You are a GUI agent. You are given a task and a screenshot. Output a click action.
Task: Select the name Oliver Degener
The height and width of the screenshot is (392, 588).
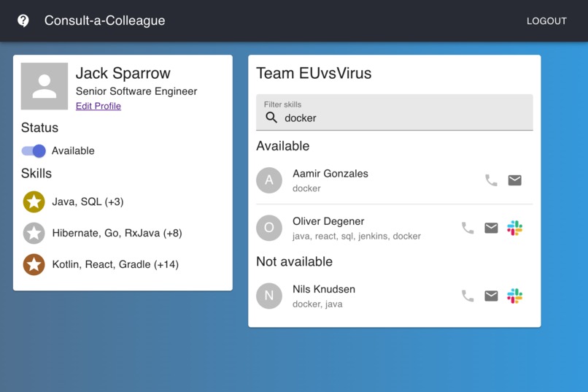[328, 221]
